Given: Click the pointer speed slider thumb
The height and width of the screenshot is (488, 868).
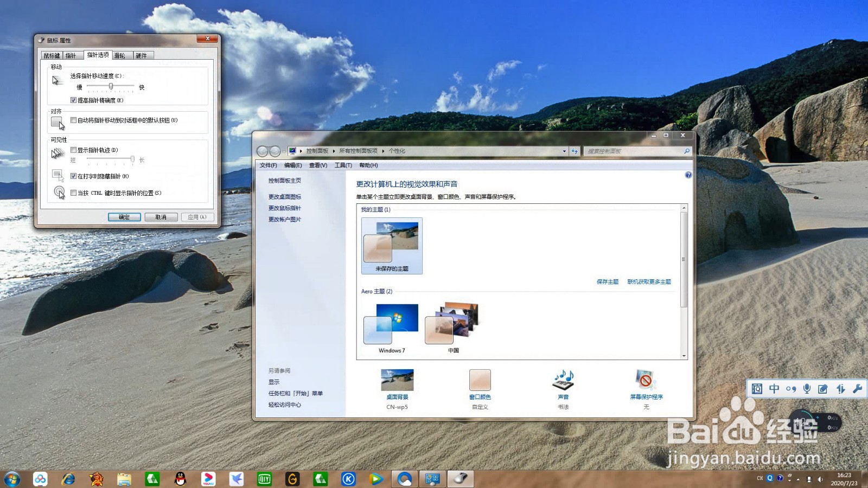Looking at the screenshot, I should pos(111,86).
